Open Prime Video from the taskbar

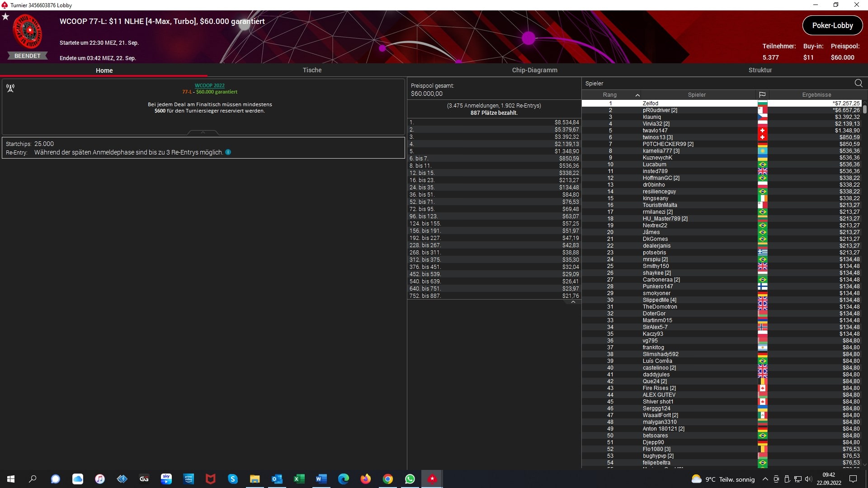tap(189, 479)
